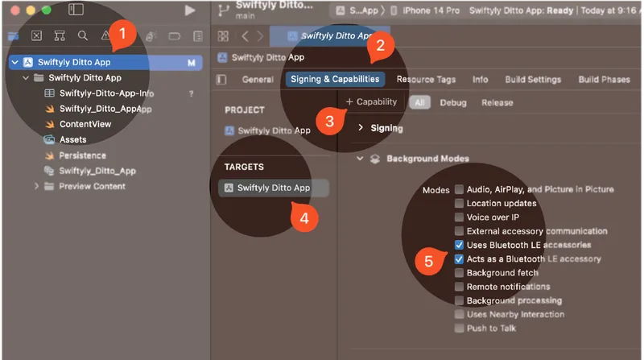Open the Find navigator magnifier icon
The height and width of the screenshot is (360, 644).
point(83,36)
